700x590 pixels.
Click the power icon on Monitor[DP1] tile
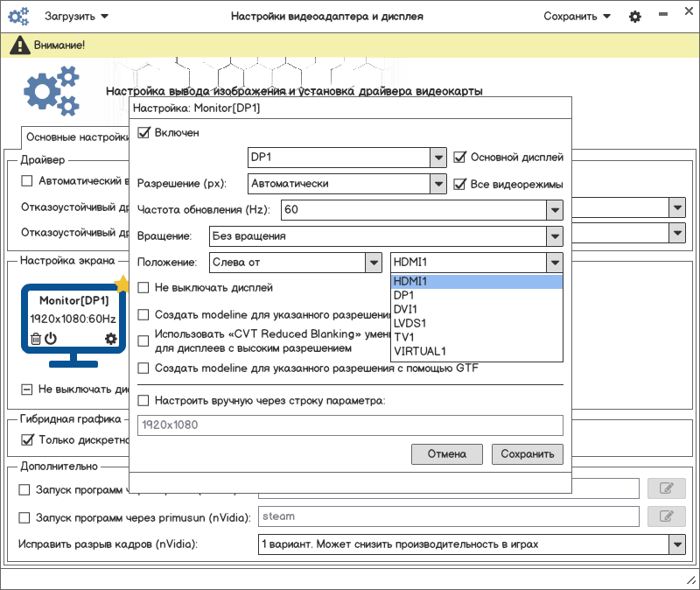[51, 339]
